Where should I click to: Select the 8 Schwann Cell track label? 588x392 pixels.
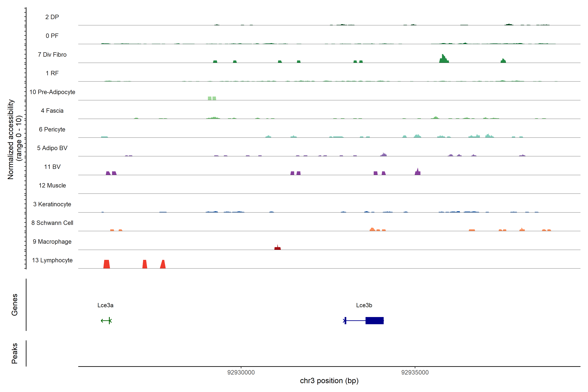(x=52, y=223)
